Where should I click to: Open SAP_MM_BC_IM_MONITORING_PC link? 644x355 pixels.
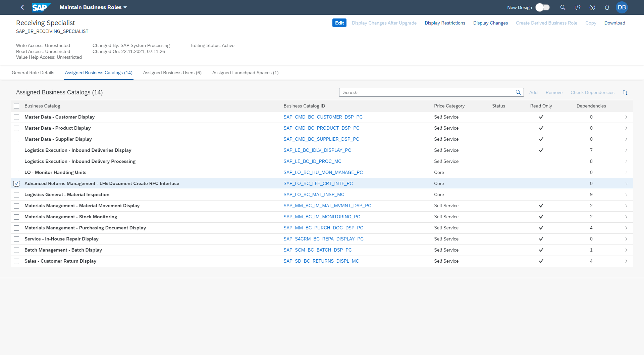point(322,217)
